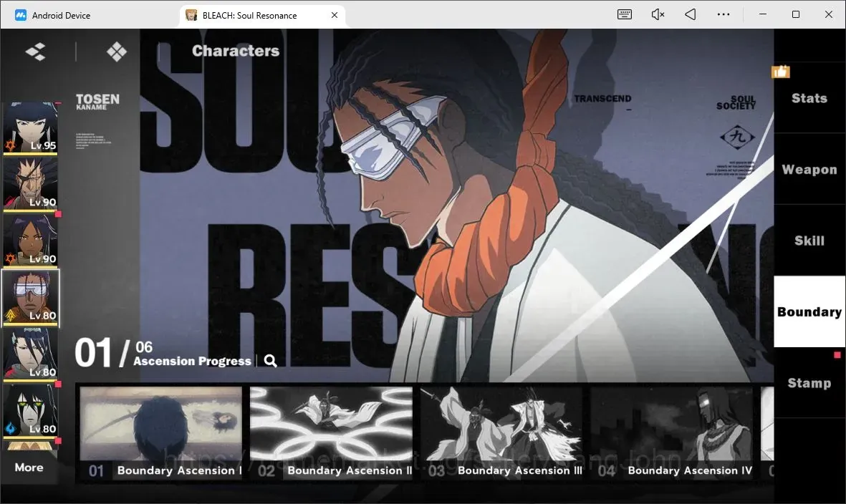
Task: Close the BLEACH: Soul Resonance tab
Action: pos(335,15)
